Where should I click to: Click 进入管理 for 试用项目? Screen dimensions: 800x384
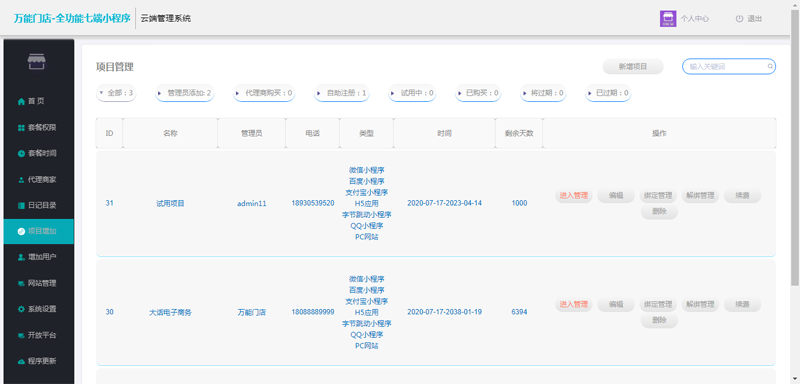click(x=574, y=195)
